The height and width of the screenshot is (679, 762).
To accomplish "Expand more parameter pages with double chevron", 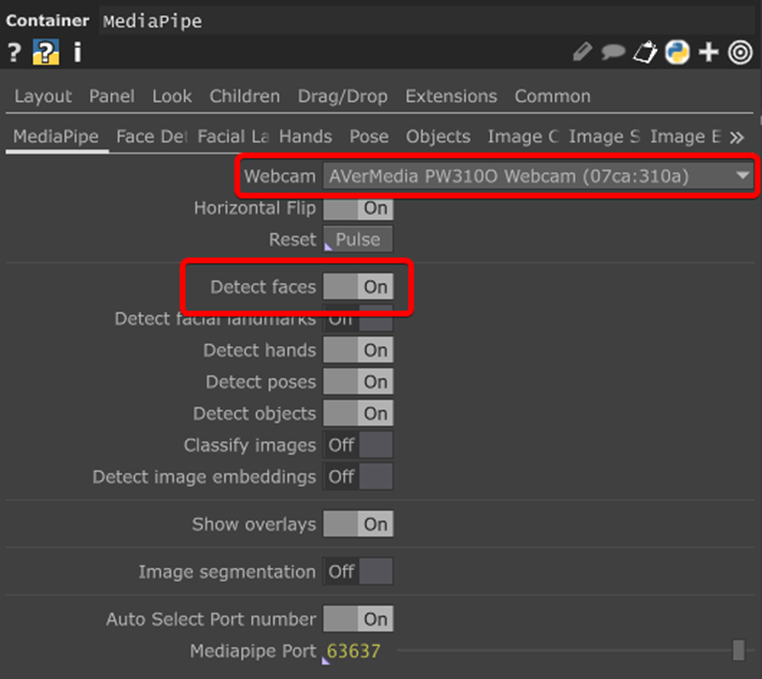I will coord(737,137).
